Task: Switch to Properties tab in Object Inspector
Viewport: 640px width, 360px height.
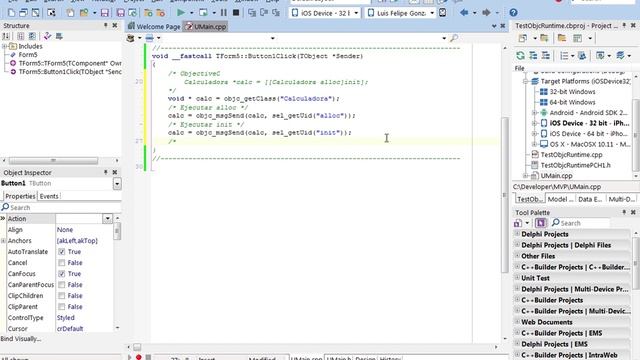Action: (x=20, y=196)
